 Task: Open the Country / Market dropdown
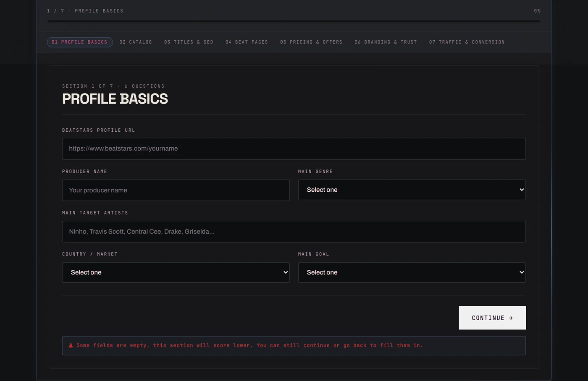[176, 272]
